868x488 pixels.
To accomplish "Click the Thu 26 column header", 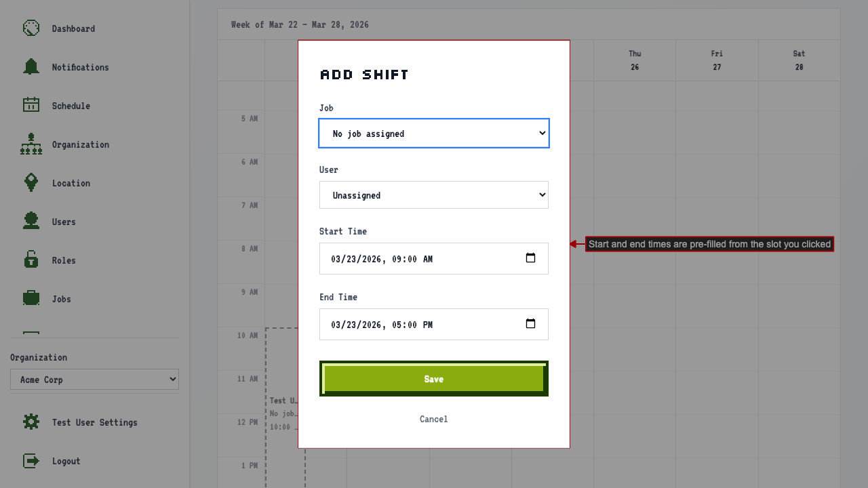I will click(635, 60).
